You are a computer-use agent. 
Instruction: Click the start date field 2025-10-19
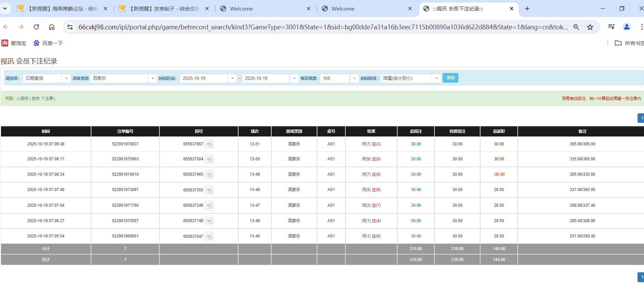coord(204,78)
